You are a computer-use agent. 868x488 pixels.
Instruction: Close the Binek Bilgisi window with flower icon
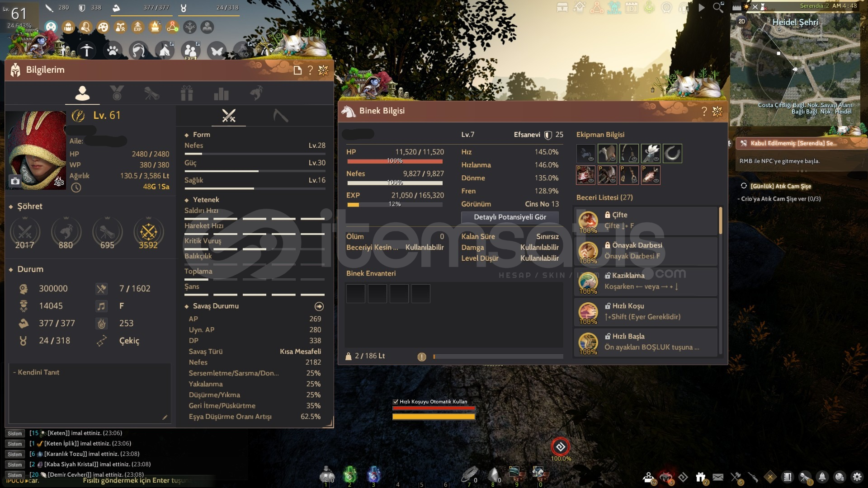click(717, 111)
